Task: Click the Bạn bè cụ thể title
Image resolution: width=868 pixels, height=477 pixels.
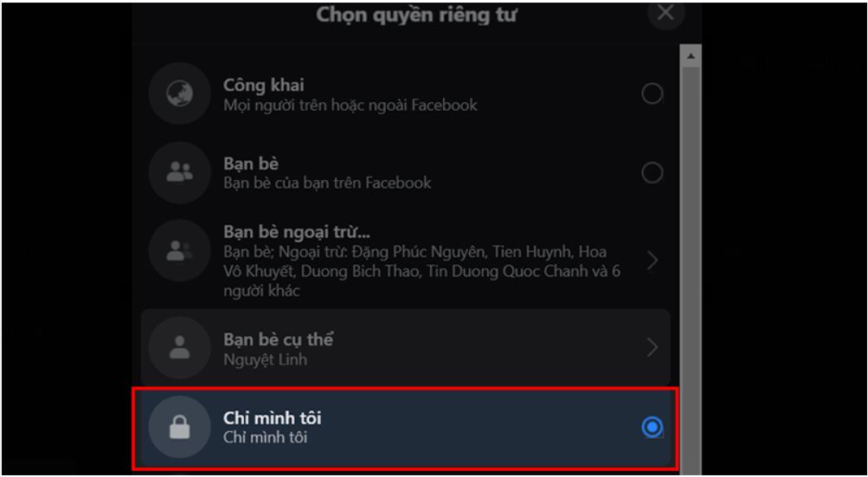Action: point(278,339)
